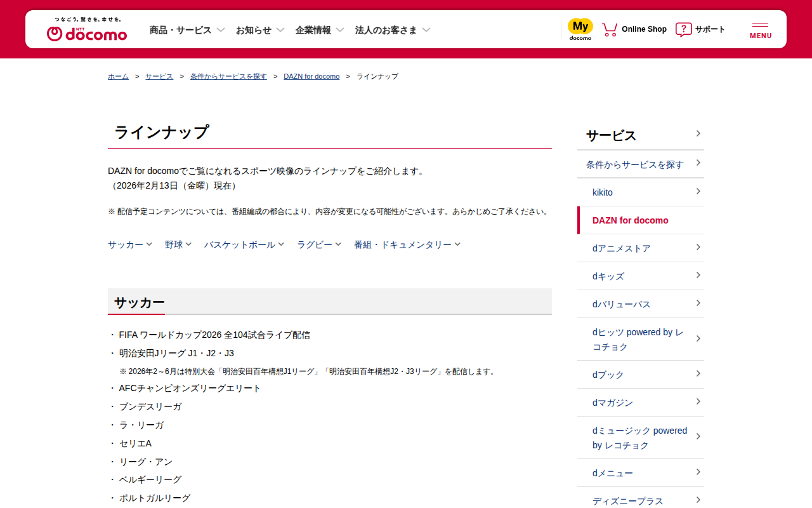Click the AFCチャンピオンズリーグエリート entry
Image resolution: width=812 pixels, height=508 pixels.
[x=190, y=388]
